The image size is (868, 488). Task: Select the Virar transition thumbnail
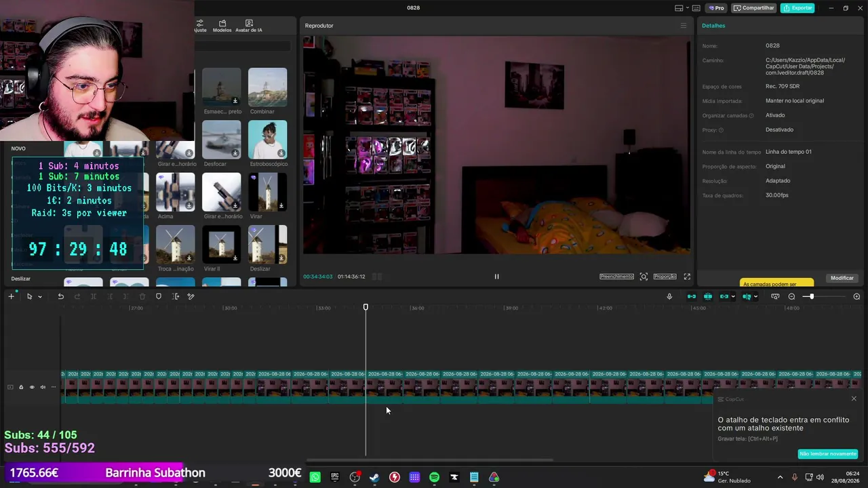click(x=267, y=192)
